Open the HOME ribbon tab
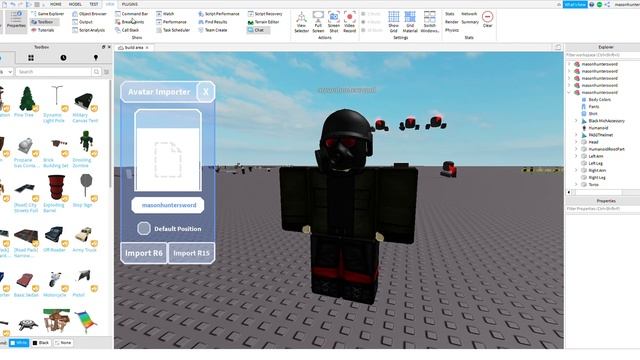This screenshot has height=360, width=640. click(x=56, y=4)
